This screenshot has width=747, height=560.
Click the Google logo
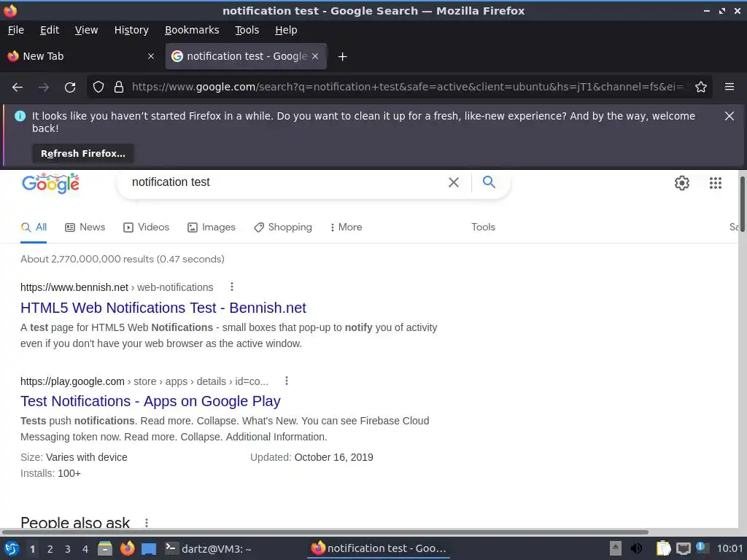tap(50, 183)
